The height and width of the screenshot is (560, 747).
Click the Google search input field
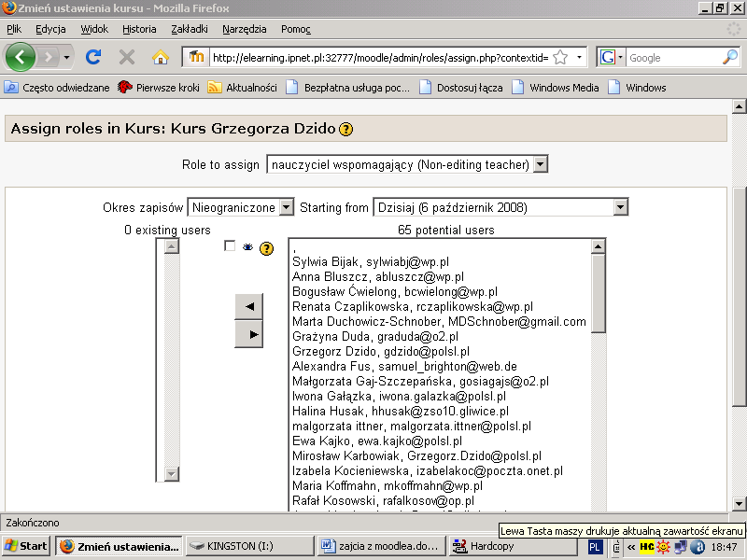click(673, 58)
